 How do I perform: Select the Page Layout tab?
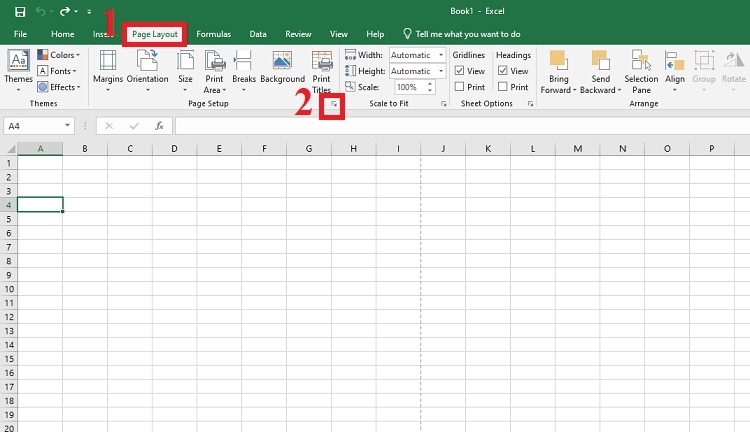click(x=154, y=34)
